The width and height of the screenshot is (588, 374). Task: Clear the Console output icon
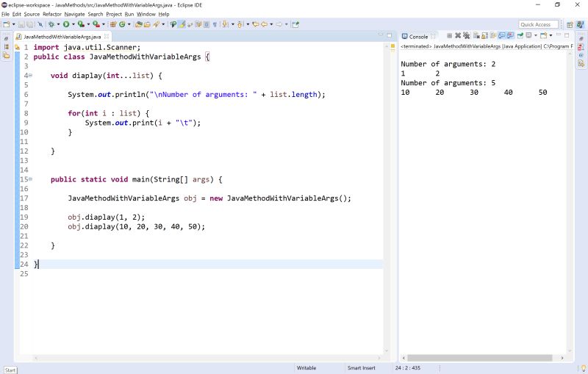[476, 35]
